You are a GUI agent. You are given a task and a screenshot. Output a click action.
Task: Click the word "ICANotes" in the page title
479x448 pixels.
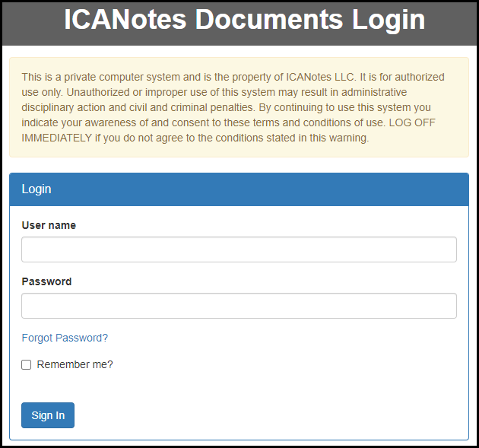125,20
